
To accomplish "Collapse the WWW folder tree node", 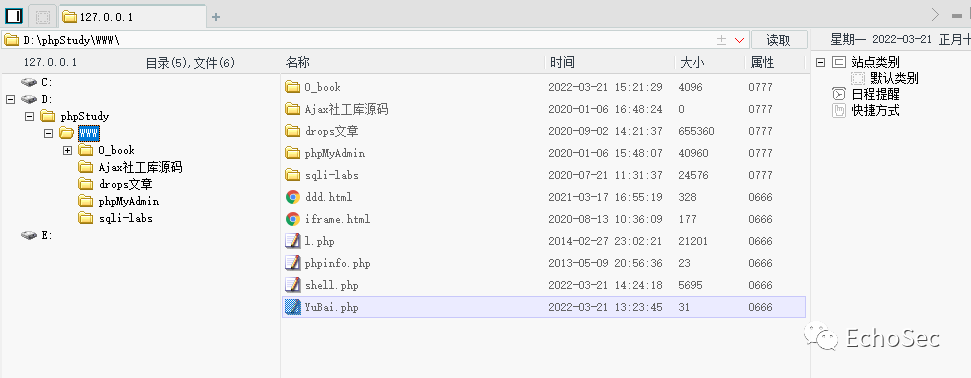I will (x=49, y=133).
